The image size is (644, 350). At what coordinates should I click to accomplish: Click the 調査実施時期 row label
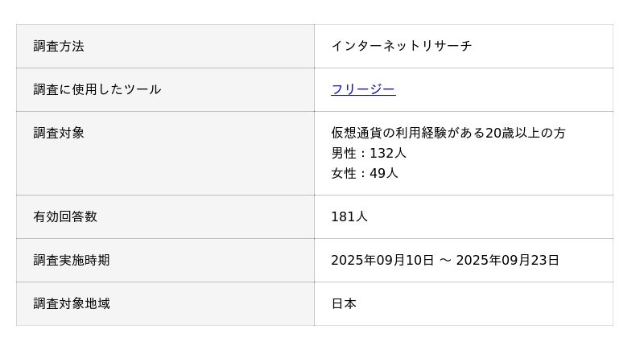click(x=72, y=260)
